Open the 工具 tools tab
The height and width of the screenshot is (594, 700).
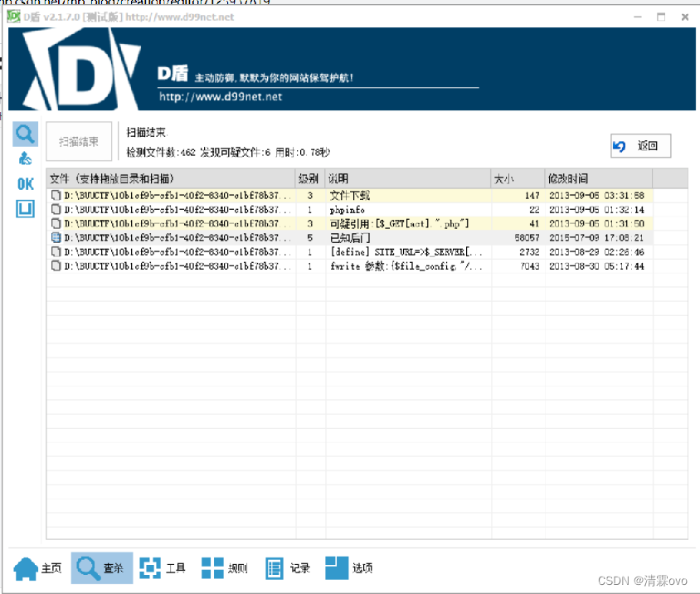coord(163,568)
